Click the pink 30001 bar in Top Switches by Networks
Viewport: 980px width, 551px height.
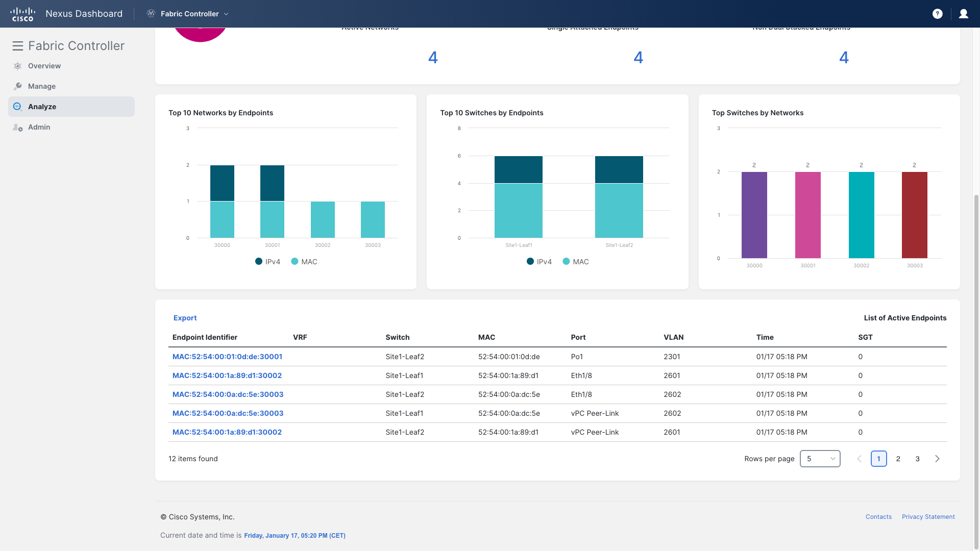[808, 215]
